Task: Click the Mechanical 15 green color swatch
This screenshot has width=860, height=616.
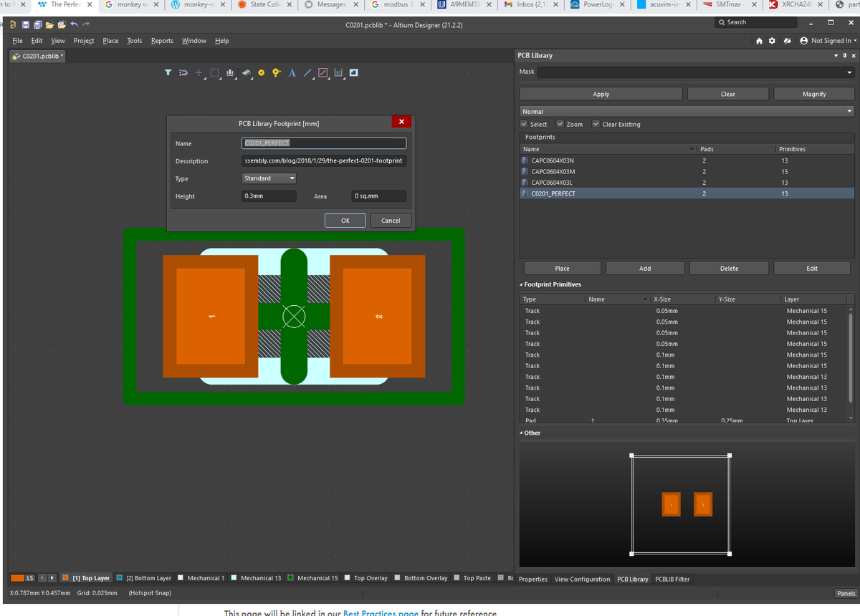Action: coord(291,578)
